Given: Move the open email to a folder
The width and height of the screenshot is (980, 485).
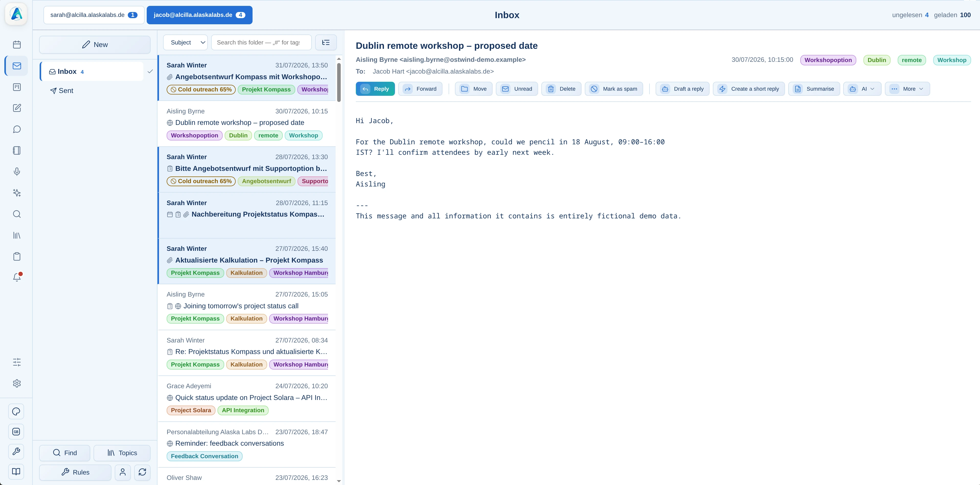Looking at the screenshot, I should (474, 89).
